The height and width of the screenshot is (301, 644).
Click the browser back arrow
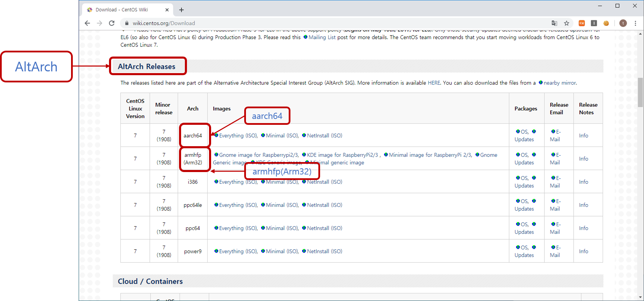pyautogui.click(x=87, y=23)
